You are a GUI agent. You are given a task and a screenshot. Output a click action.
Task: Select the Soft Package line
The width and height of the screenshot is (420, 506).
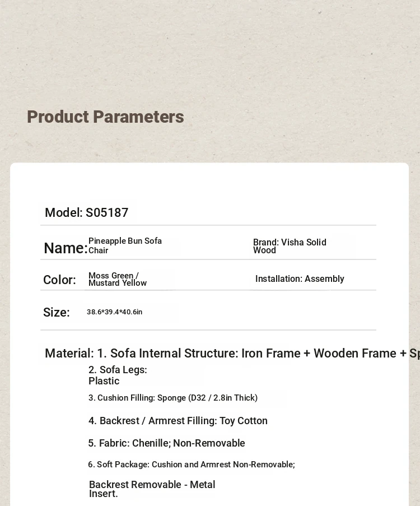192,465
